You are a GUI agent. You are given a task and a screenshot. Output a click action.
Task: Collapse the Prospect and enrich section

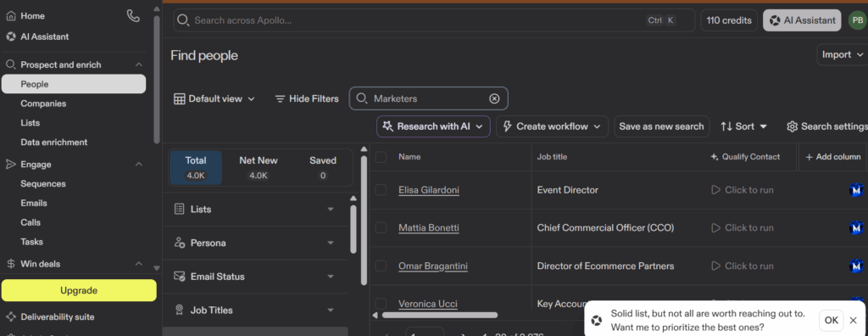[x=139, y=64]
